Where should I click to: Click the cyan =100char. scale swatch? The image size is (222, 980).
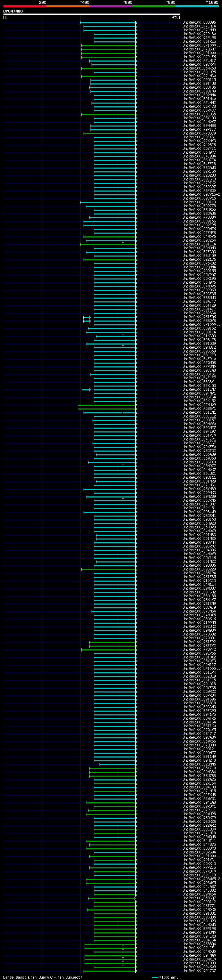tap(155, 977)
